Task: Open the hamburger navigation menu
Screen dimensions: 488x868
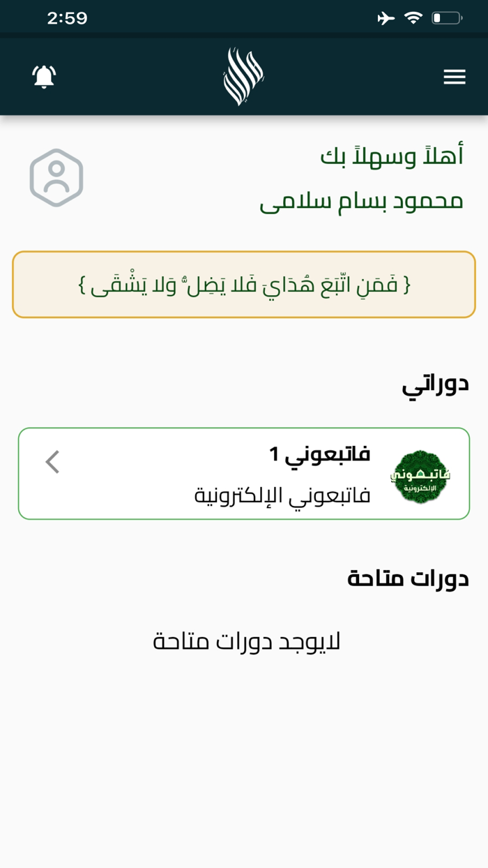Action: click(455, 77)
